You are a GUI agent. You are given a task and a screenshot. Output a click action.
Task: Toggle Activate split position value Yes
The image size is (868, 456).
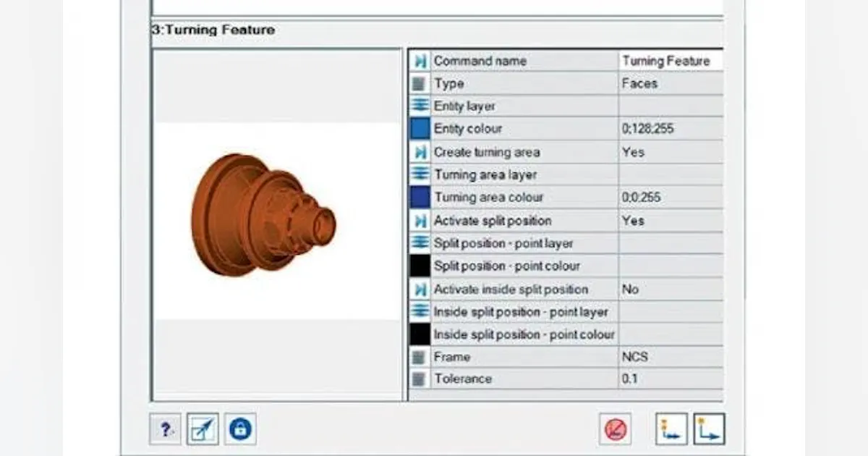[671, 220]
